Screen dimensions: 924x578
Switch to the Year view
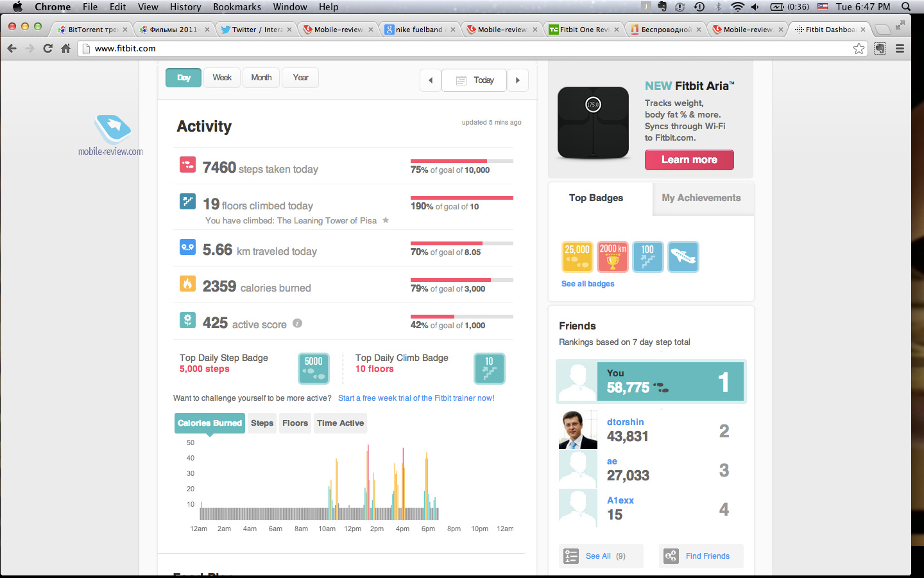click(301, 78)
